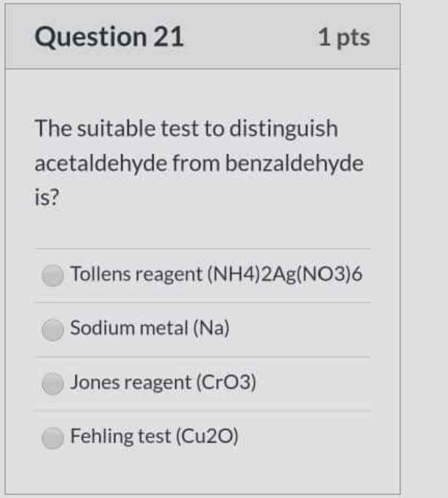Select the Tollens reagent radio button
Screen dimensions: 448x498
click(53, 275)
